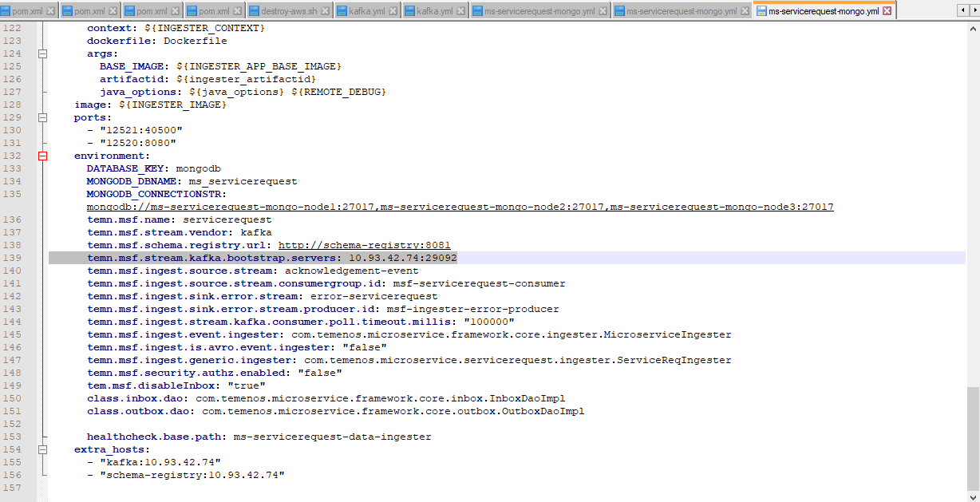Switch to the destroy-aws.sh tab
This screenshot has width=980, height=502.
point(286,11)
